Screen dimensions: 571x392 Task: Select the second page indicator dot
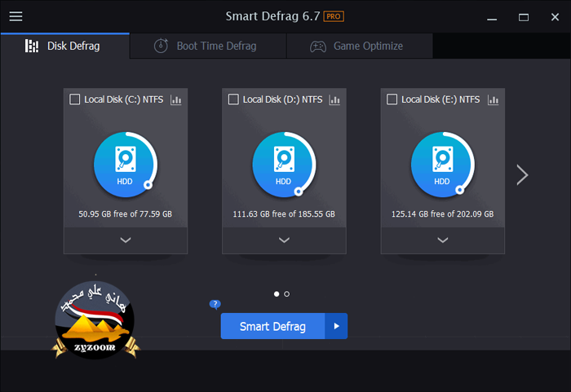tap(287, 293)
